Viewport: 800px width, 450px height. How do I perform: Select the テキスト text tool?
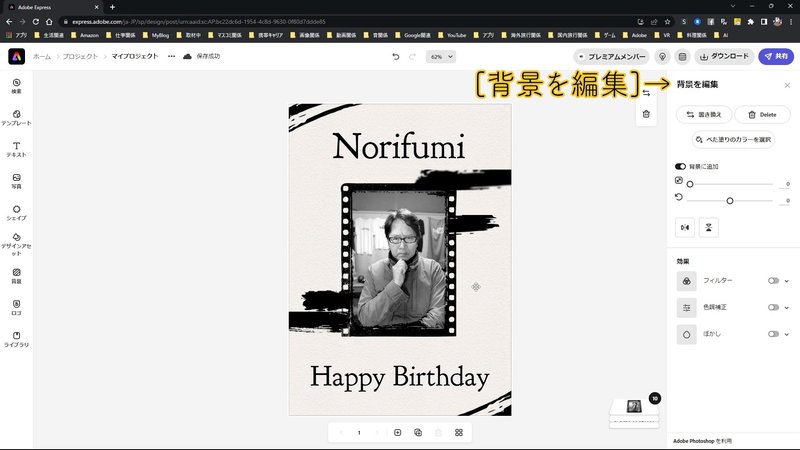click(16, 149)
